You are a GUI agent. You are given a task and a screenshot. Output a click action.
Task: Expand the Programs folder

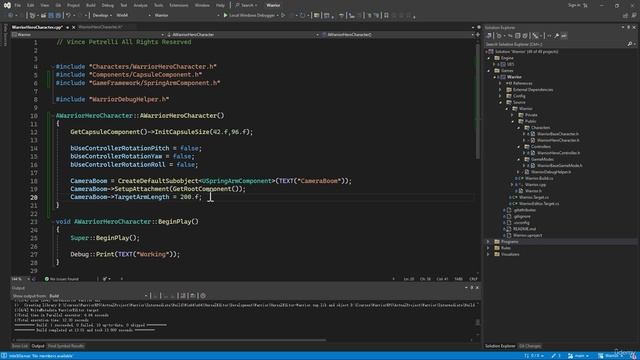pyautogui.click(x=489, y=242)
